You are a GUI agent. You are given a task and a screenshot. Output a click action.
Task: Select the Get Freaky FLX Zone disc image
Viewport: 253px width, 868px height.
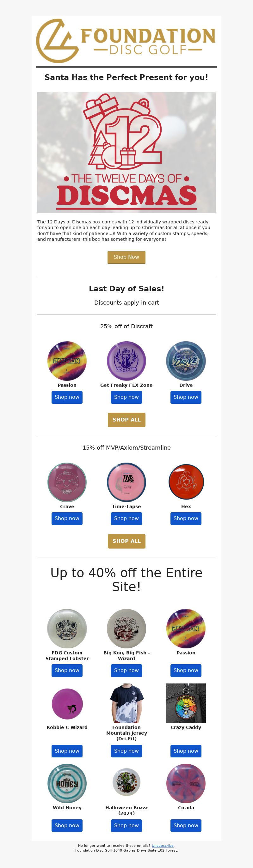126,361
